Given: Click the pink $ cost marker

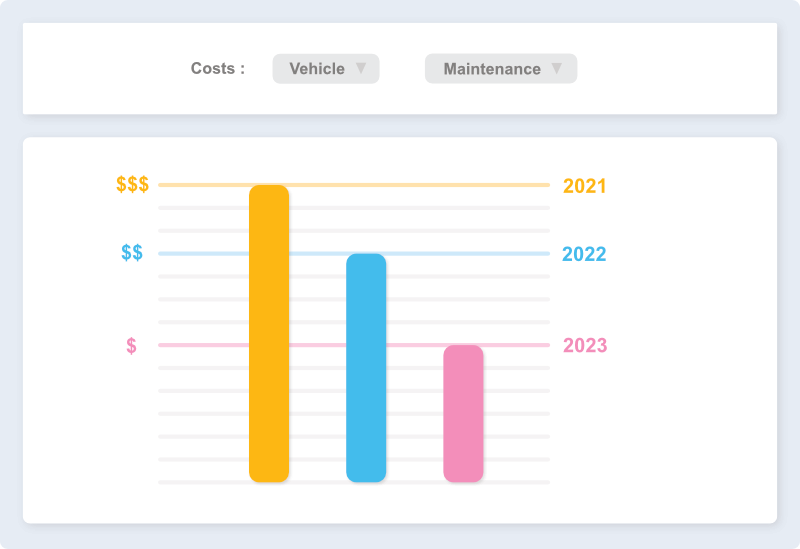Looking at the screenshot, I should 131,346.
